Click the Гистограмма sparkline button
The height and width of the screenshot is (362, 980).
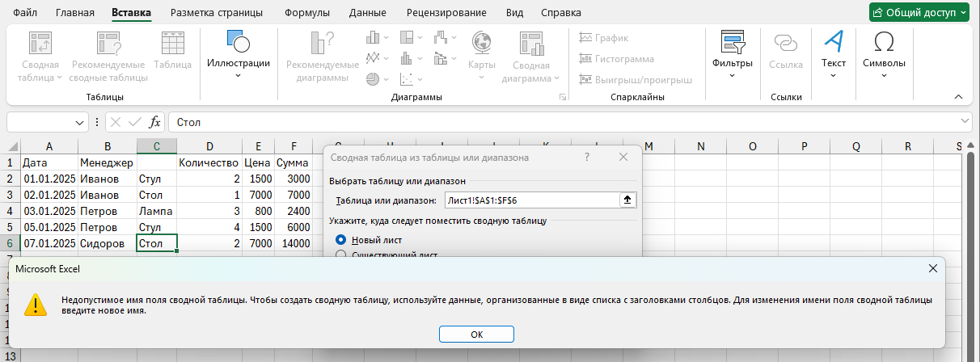[x=617, y=59]
